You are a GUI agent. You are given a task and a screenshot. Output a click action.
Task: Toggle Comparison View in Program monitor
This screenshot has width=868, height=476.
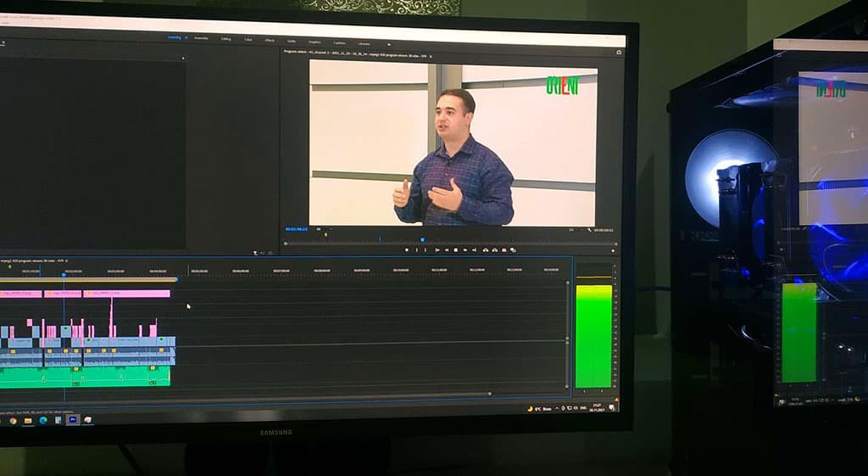coord(515,250)
